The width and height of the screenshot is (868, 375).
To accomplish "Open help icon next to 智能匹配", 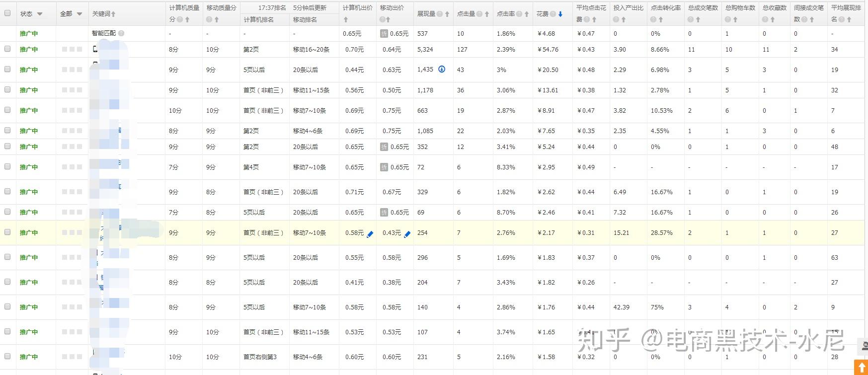I will (121, 33).
